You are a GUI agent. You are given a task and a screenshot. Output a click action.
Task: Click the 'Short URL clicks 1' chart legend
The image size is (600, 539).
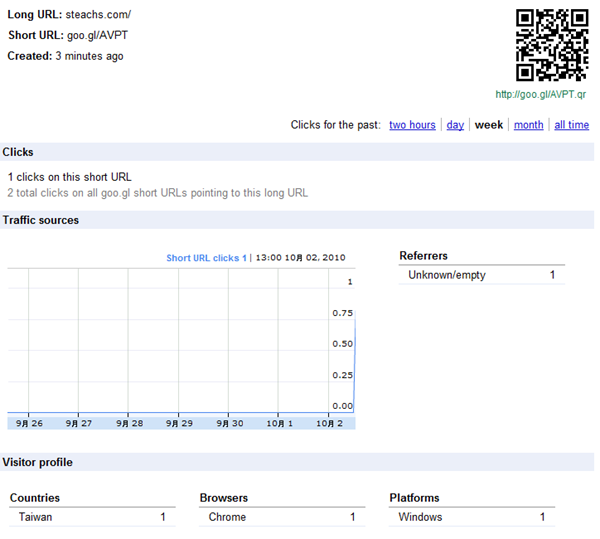206,258
